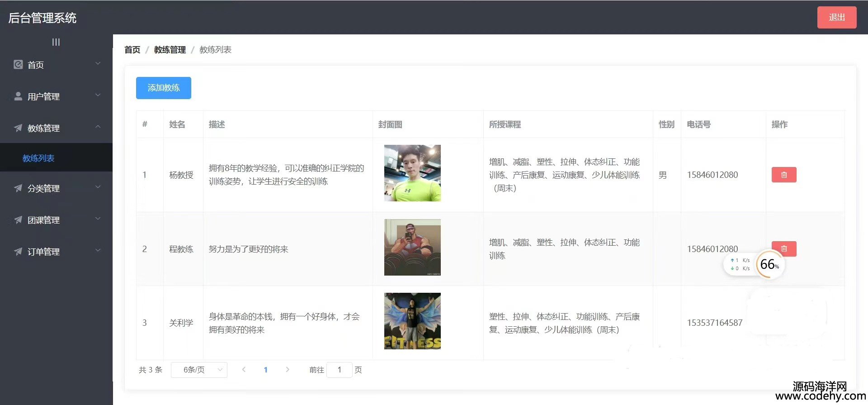868x405 pixels.
Task: Click the 66% floating speed widget
Action: coord(769,264)
